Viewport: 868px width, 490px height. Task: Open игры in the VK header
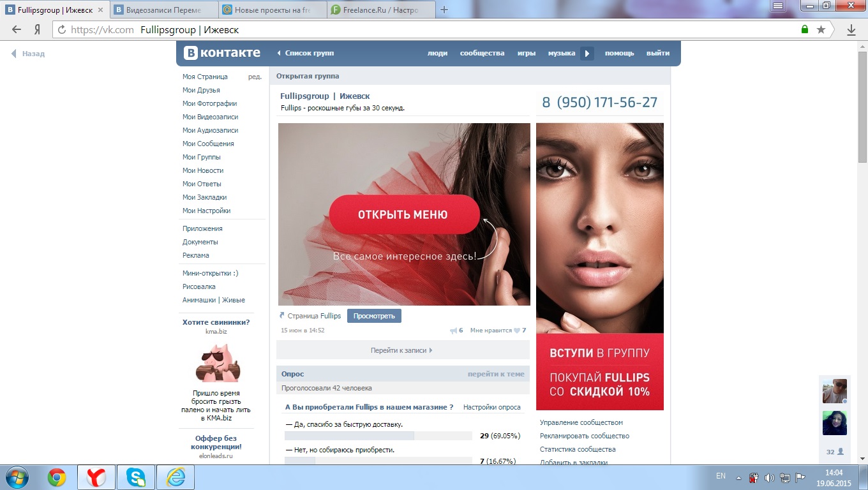coord(526,54)
